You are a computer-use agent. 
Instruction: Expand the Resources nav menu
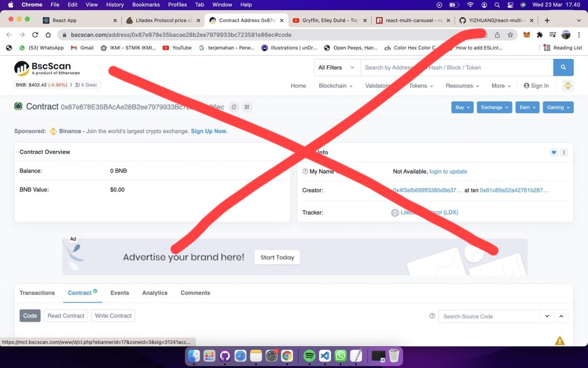pyautogui.click(x=463, y=85)
